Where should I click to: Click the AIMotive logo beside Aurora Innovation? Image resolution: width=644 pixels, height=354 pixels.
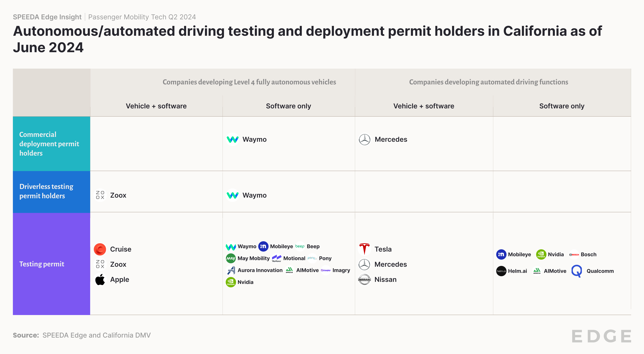click(x=289, y=270)
